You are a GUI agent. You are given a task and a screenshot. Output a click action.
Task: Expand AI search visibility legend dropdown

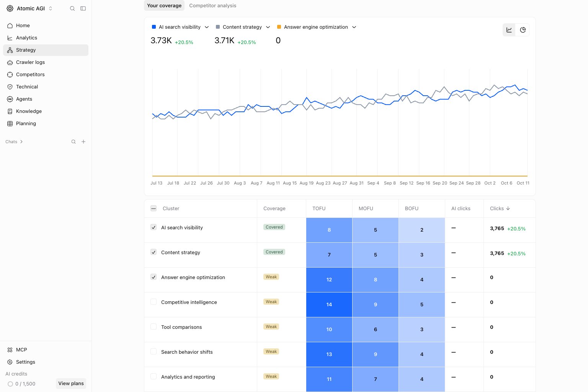207,27
